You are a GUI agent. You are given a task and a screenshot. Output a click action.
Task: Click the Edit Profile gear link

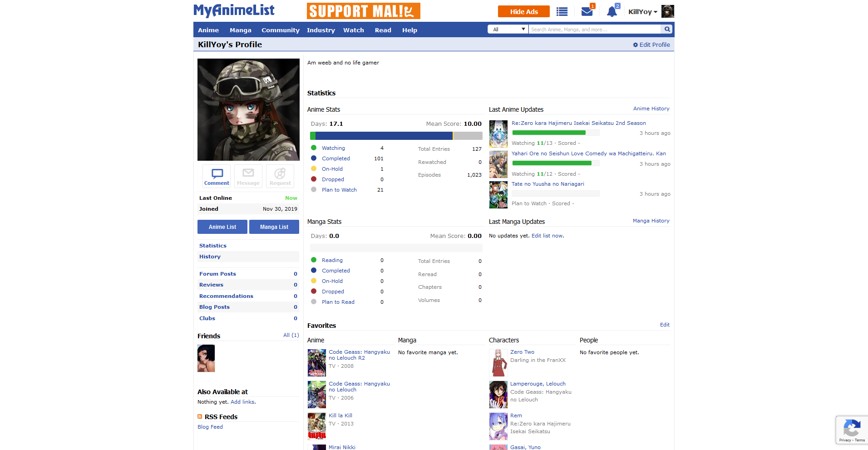pos(651,45)
